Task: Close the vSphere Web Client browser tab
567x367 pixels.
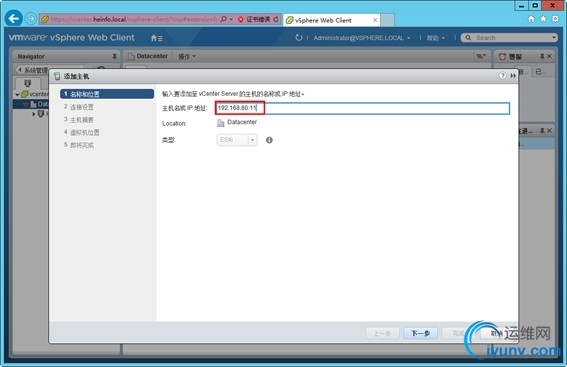Action: pyautogui.click(x=375, y=20)
